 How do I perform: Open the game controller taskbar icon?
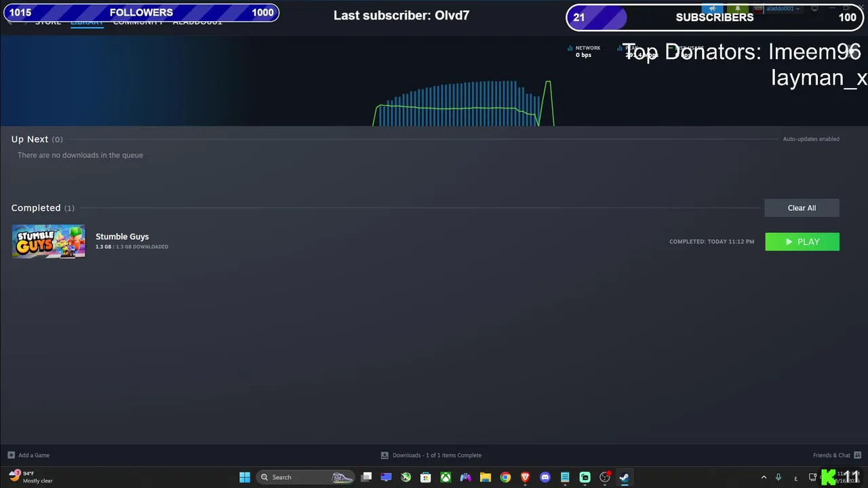click(x=465, y=477)
